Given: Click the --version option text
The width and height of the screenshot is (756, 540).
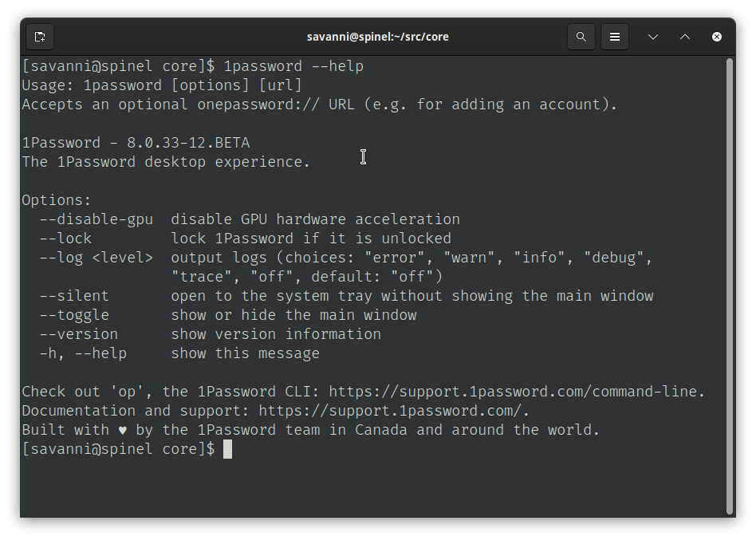Looking at the screenshot, I should point(79,334).
